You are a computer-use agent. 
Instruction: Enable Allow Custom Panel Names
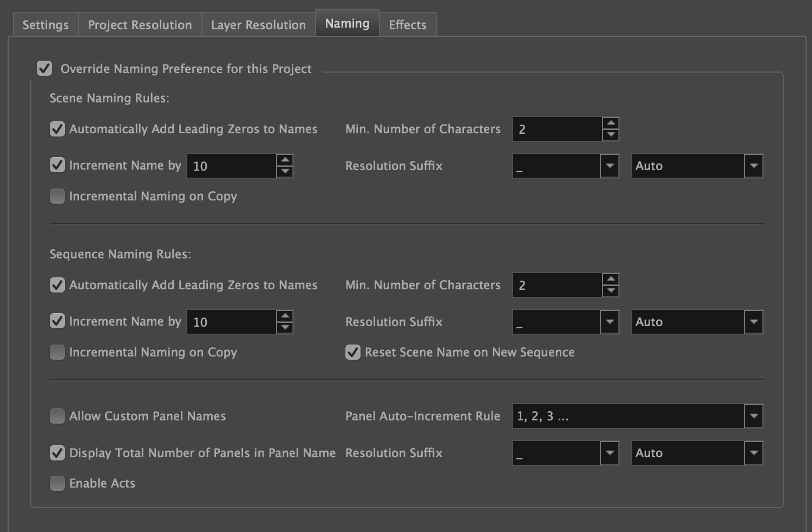tap(57, 416)
